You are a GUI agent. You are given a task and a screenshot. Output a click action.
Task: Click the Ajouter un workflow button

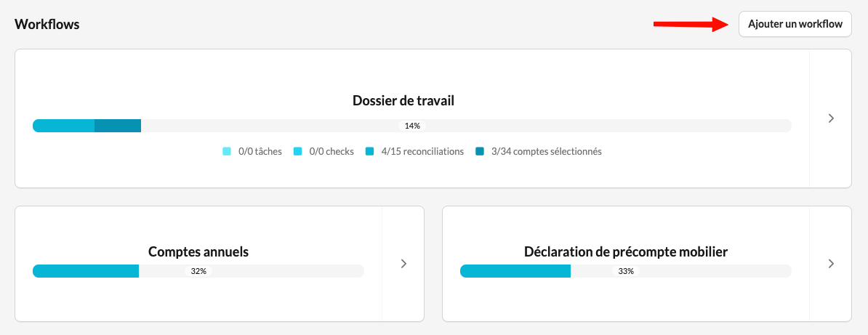click(x=795, y=24)
